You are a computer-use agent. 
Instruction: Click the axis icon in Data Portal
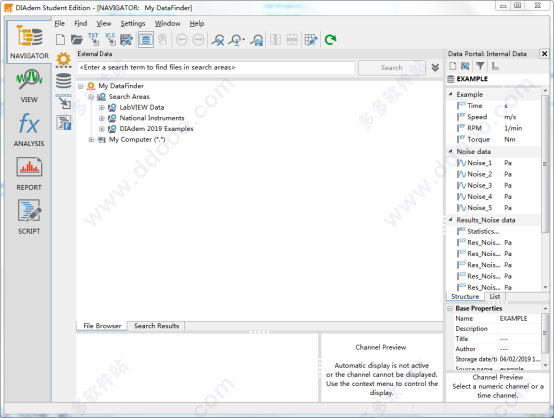point(495,66)
